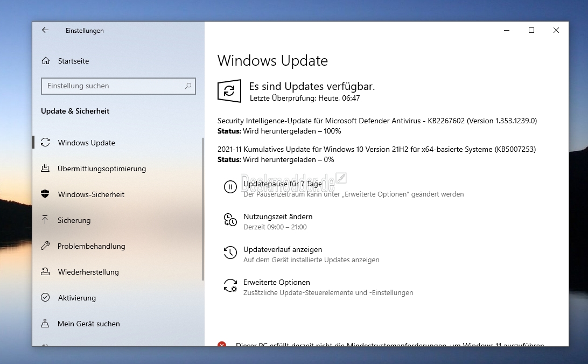Click the Übermittlungsoptimierung icon
The width and height of the screenshot is (588, 364).
click(x=45, y=169)
